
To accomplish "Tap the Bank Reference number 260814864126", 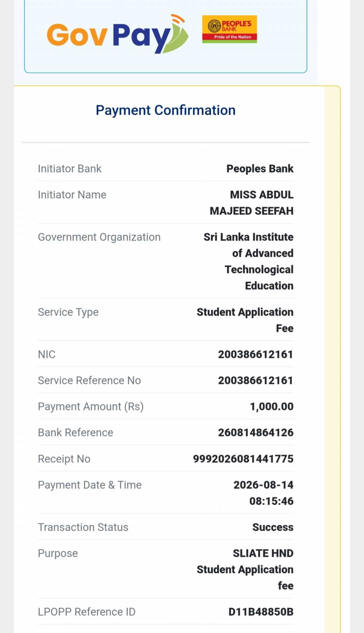I will tap(256, 432).
